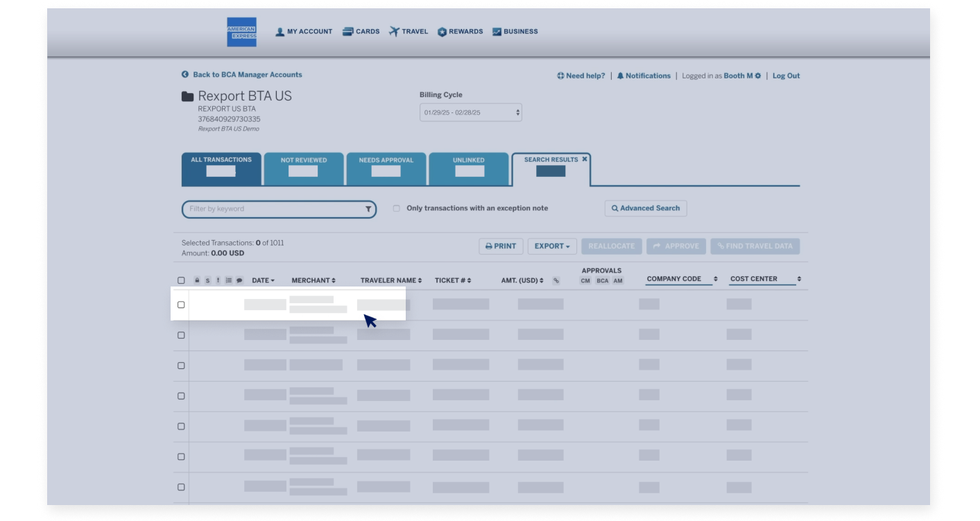Close the Search Results tab with its X
This screenshot has width=980, height=521.
(x=585, y=159)
